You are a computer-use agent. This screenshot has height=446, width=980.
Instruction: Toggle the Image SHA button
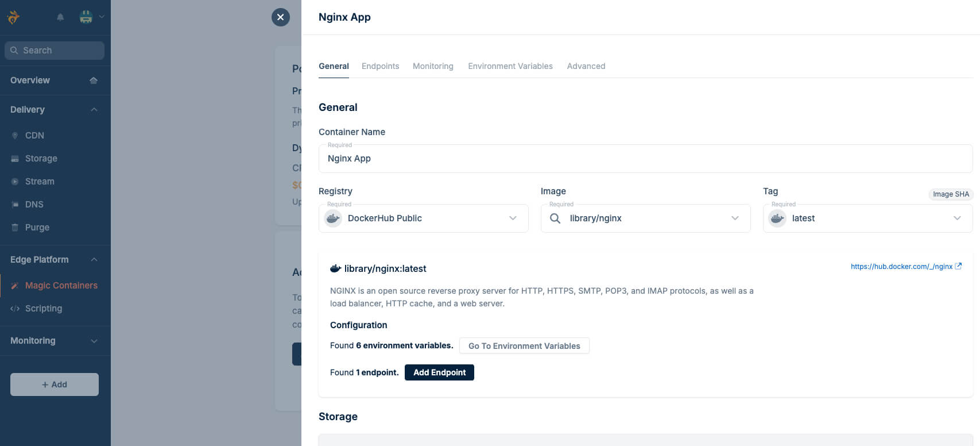(x=951, y=194)
